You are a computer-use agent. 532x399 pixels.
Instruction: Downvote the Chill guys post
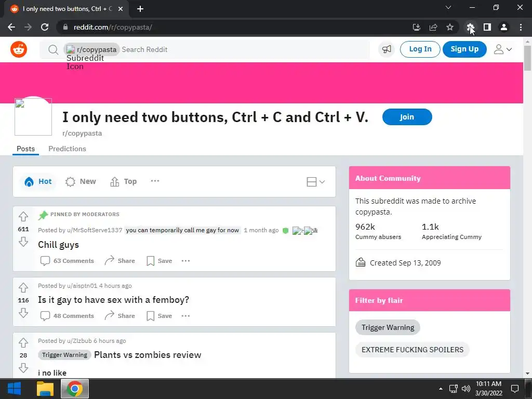point(23,242)
